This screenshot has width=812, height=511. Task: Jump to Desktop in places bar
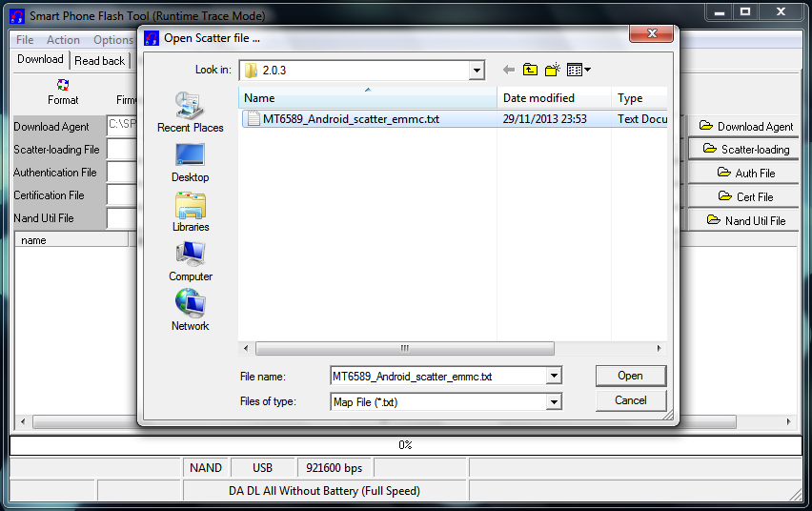(x=190, y=162)
